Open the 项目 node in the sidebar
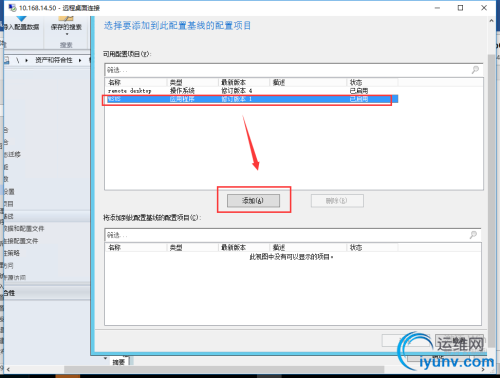 pos(9,204)
